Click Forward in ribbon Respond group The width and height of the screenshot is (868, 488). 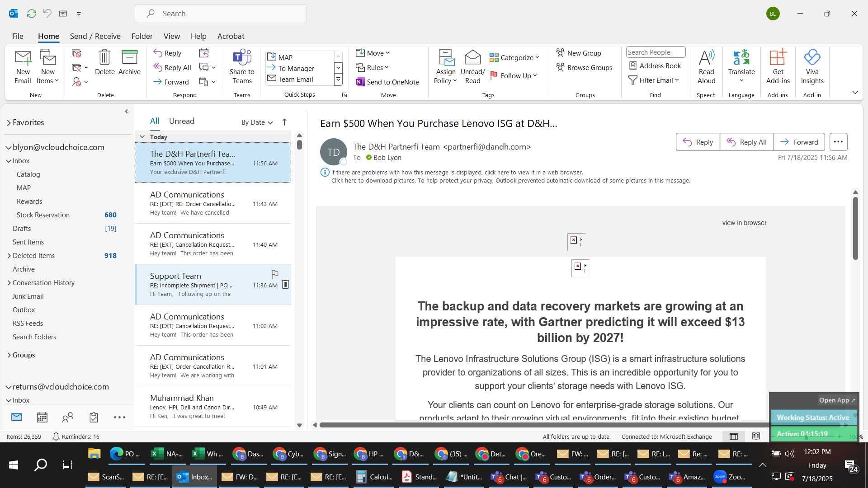[171, 82]
